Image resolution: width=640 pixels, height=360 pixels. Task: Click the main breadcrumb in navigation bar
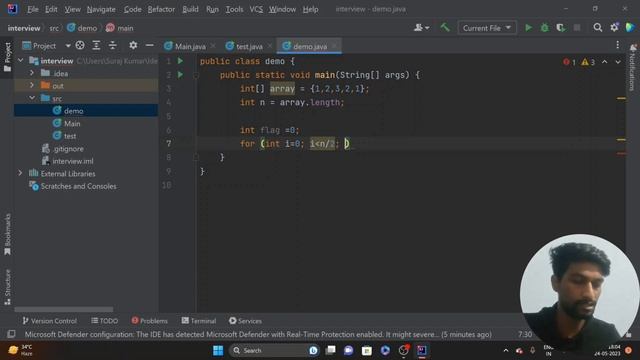(125, 28)
